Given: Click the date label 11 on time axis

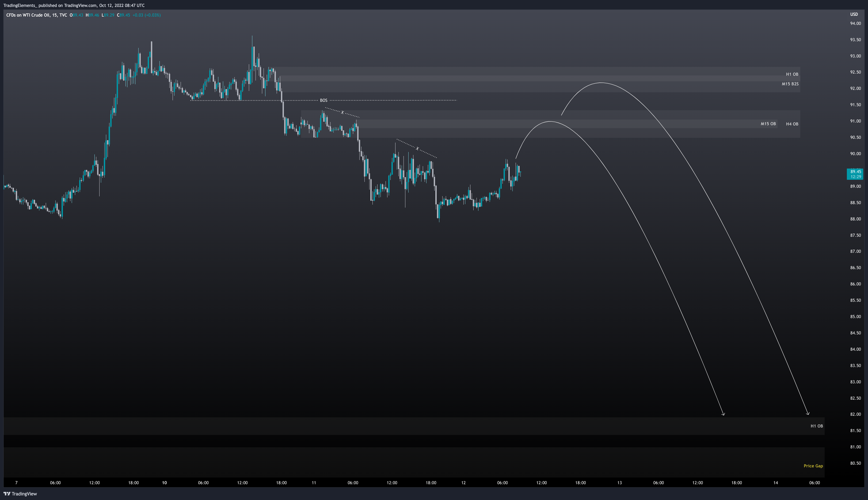Looking at the screenshot, I should tap(314, 483).
